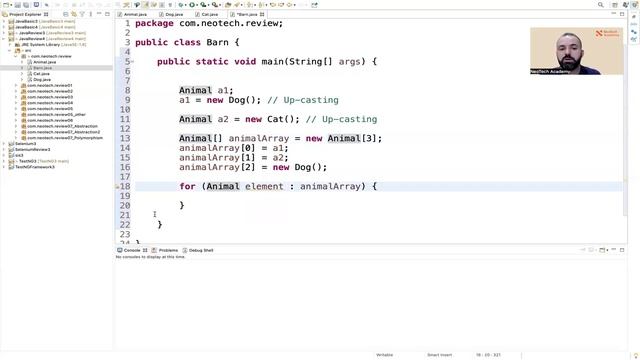
Task: Maximize the Project Explorer panel
Action: point(107,14)
